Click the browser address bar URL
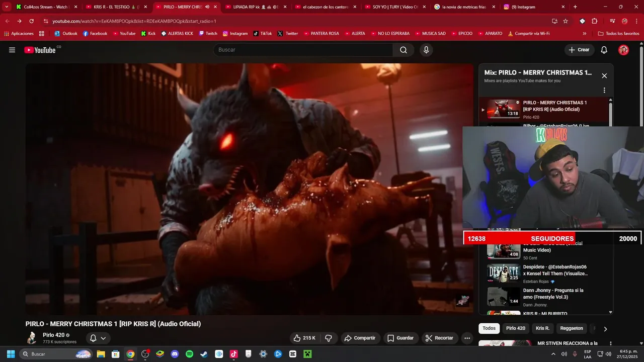 pyautogui.click(x=134, y=21)
